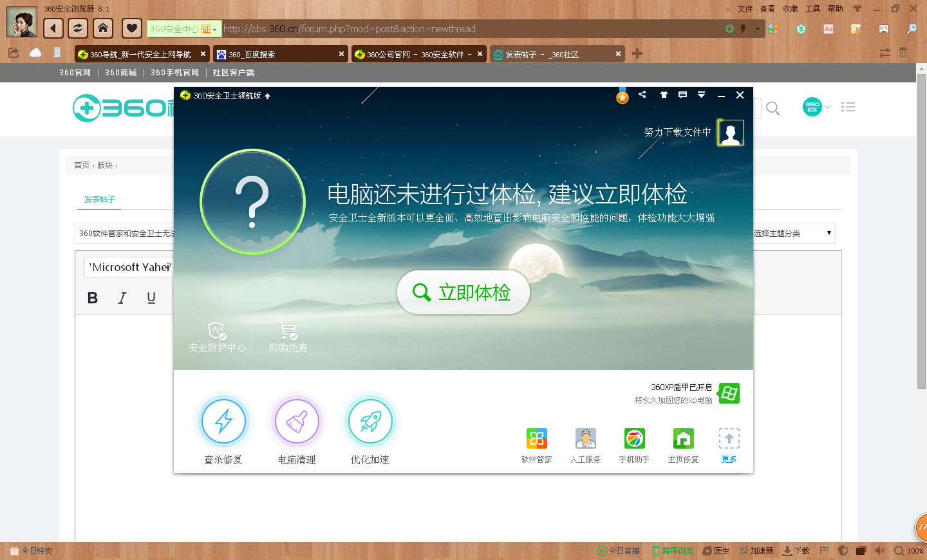Open 加速器 in status bar
The height and width of the screenshot is (560, 927).
pos(756,551)
